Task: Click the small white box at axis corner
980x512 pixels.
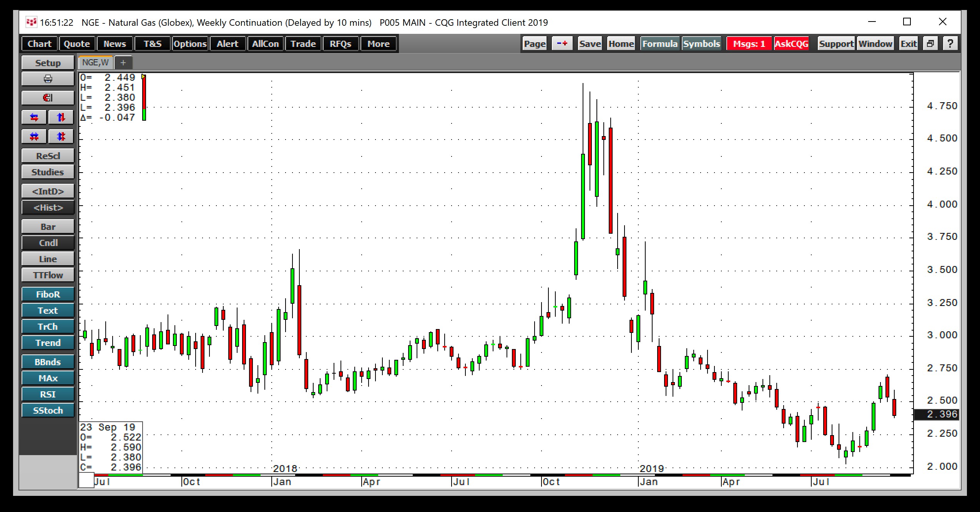Action: pyautogui.click(x=86, y=480)
